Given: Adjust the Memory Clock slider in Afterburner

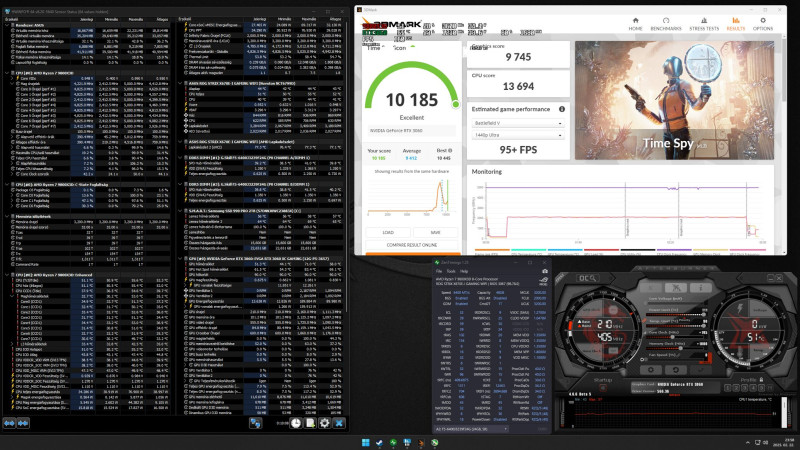Looking at the screenshot, I should pyautogui.click(x=676, y=348).
